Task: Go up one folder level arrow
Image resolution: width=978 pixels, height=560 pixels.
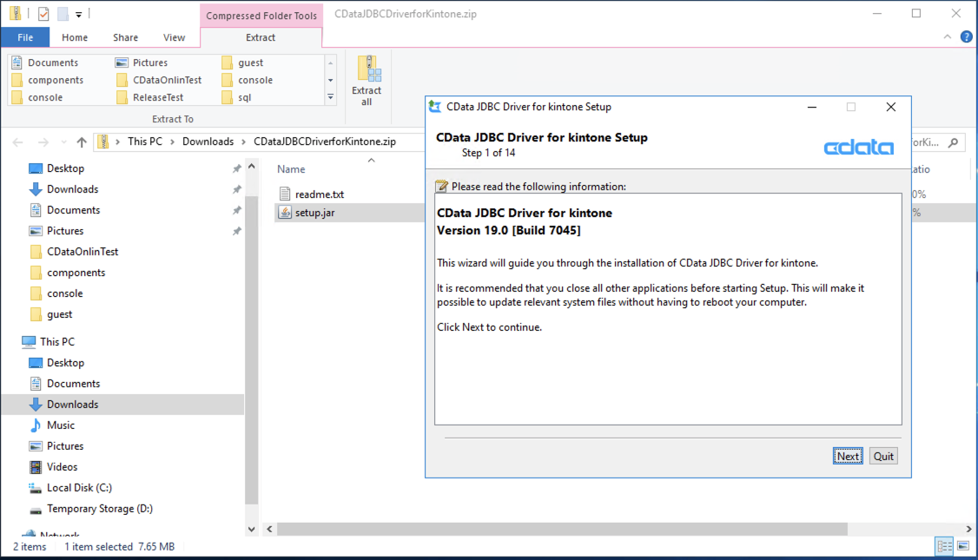Action: [81, 142]
